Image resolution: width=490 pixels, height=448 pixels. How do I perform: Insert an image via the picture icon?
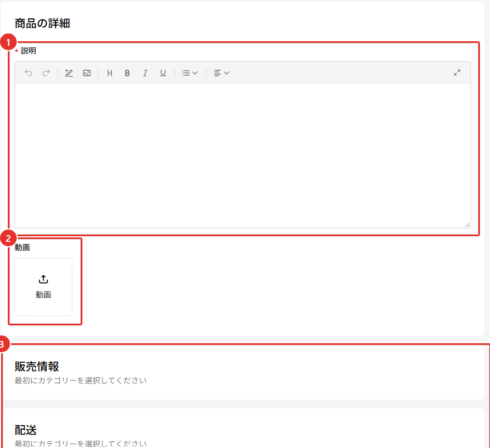click(87, 73)
